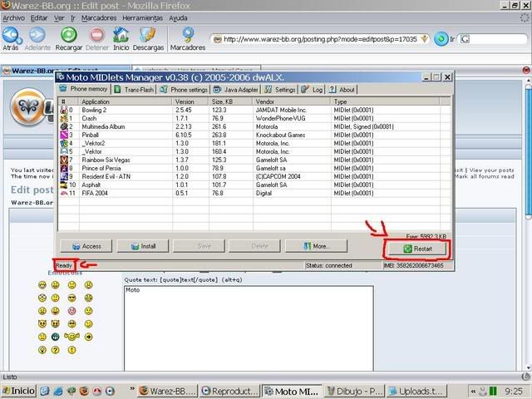Insert the question mark emoticon
Screen dimensions: 532x399
coord(56,350)
